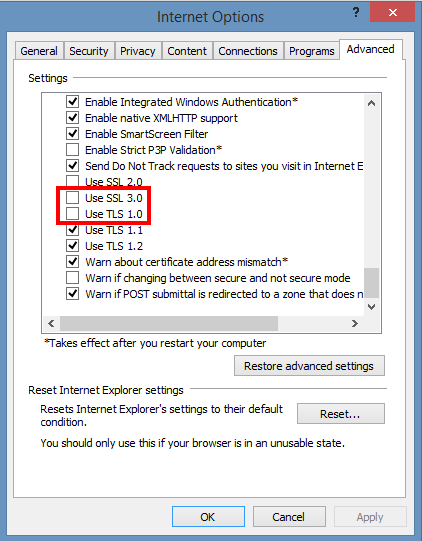Click the scroll down arrow in settings list
The height and width of the screenshot is (541, 422).
coord(371,306)
